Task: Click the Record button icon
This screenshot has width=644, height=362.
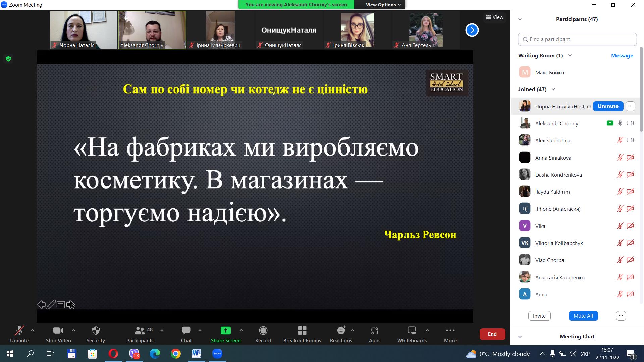Action: [x=263, y=331]
